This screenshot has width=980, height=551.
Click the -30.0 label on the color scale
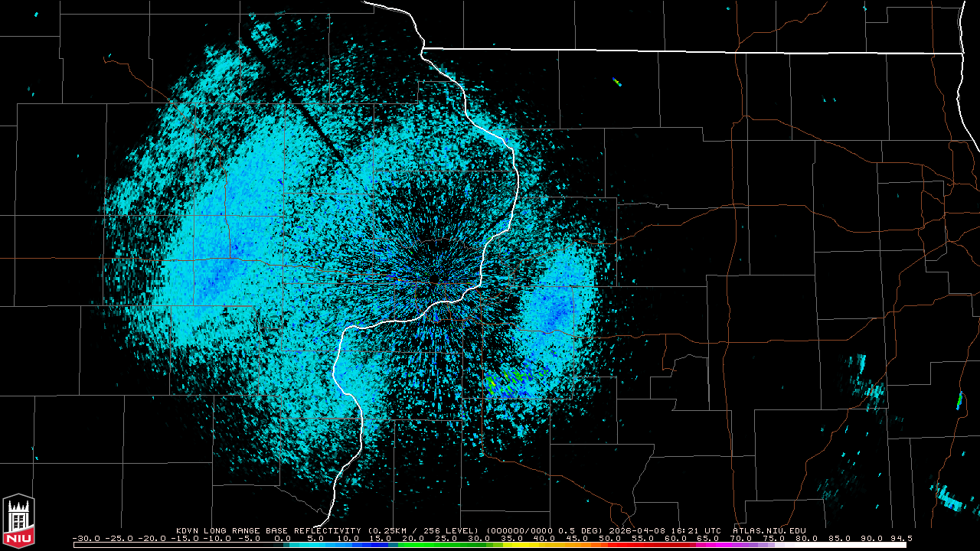[x=85, y=538]
